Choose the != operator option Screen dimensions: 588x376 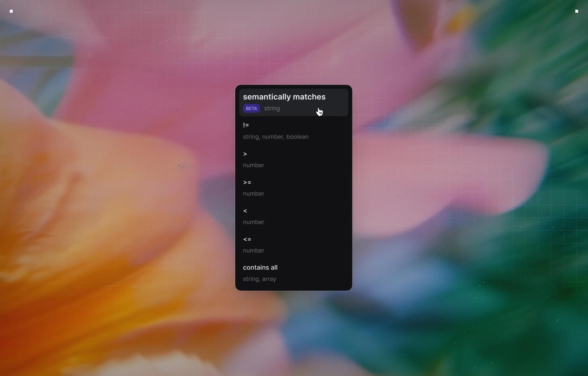click(294, 131)
